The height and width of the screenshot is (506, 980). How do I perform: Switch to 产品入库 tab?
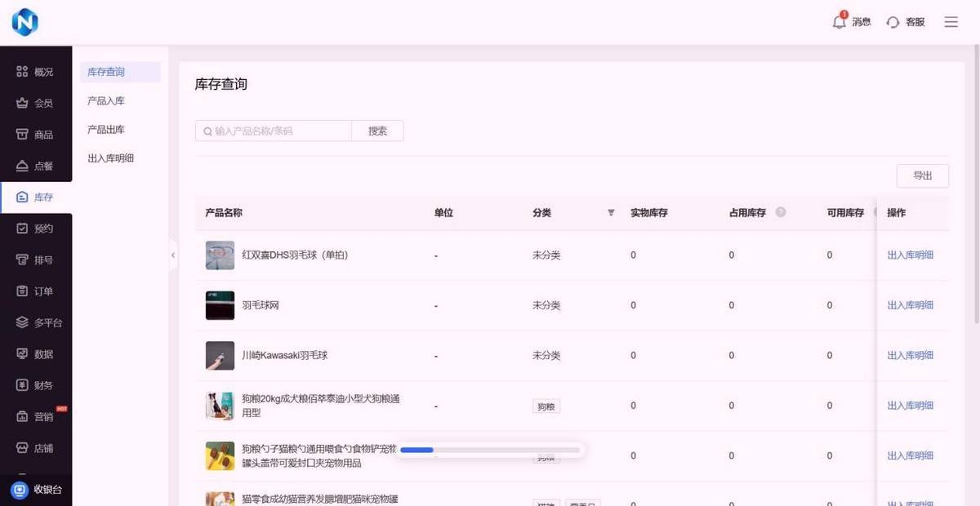pos(106,100)
